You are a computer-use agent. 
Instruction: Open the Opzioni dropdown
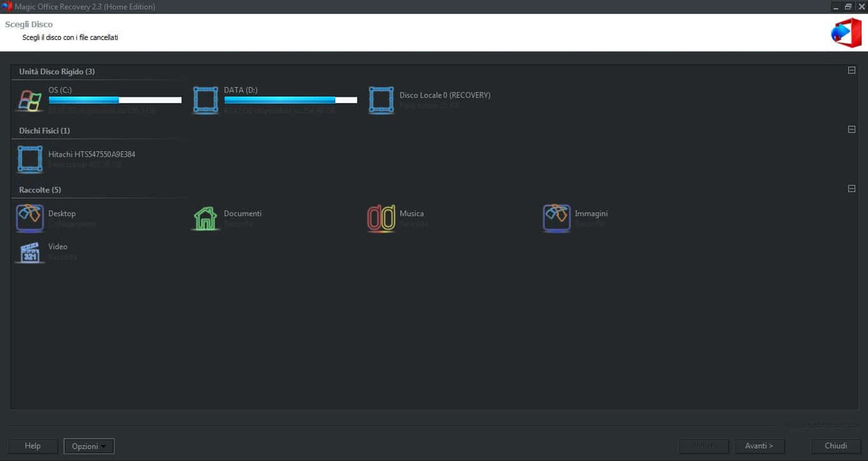[89, 446]
